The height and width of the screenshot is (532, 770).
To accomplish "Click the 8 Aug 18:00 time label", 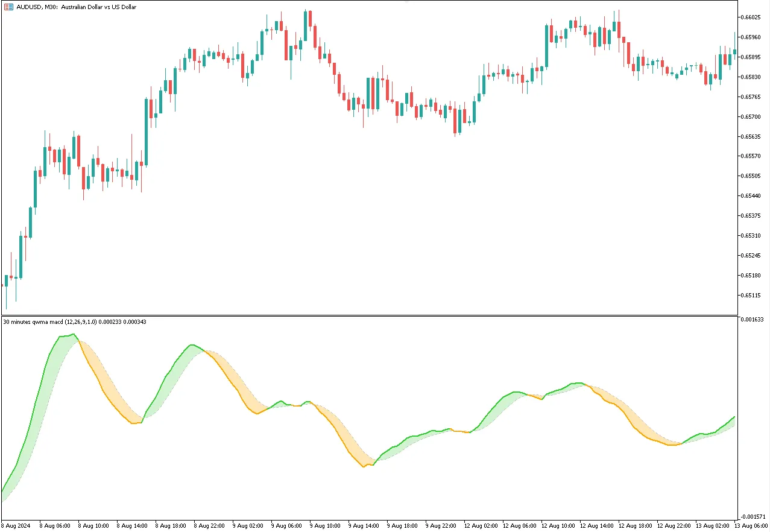I will click(x=171, y=526).
